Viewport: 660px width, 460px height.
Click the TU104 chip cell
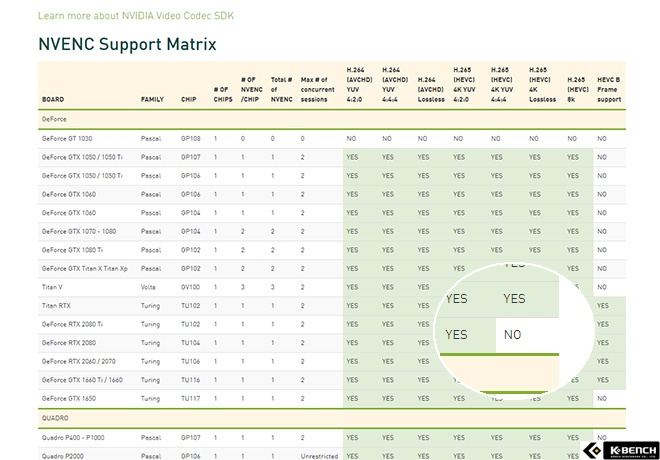click(191, 343)
